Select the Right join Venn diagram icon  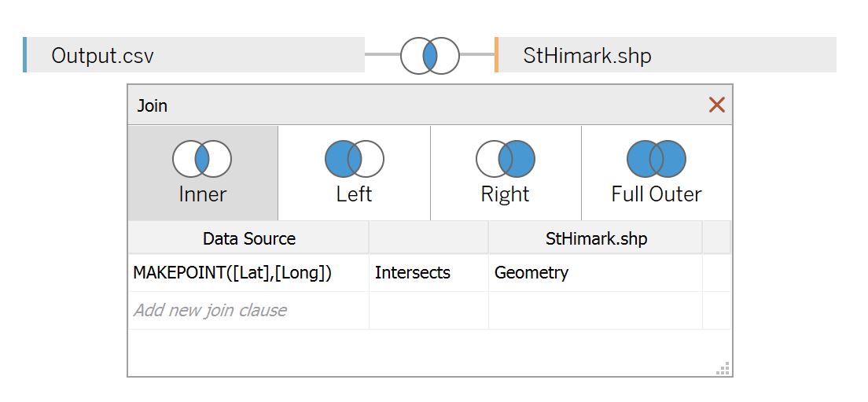coord(506,159)
